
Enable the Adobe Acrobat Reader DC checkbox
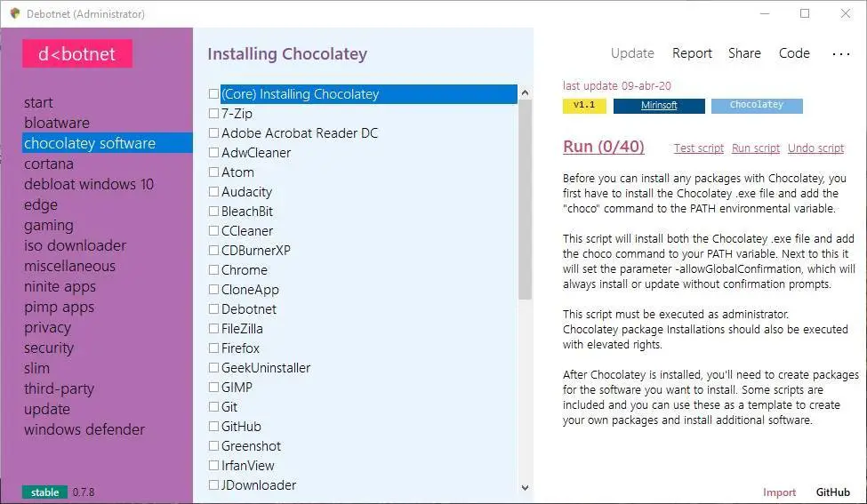pos(213,133)
